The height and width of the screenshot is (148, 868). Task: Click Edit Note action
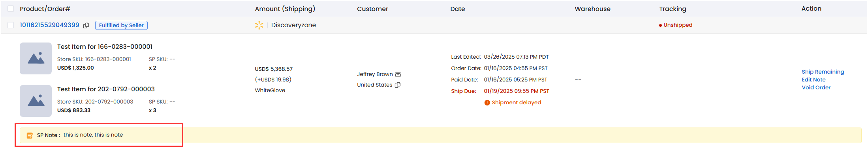coord(814,80)
